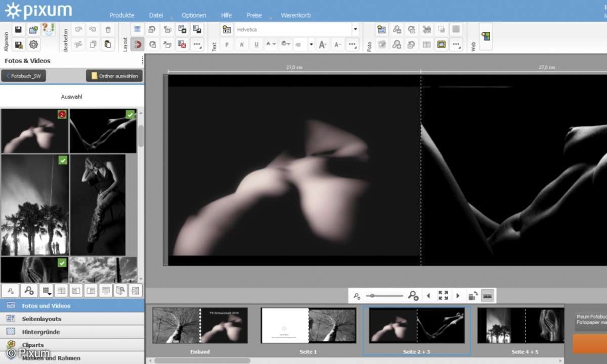The image size is (607, 364).
Task: Click the paste clipboard icon in Bearbeiten
Action: [108, 44]
